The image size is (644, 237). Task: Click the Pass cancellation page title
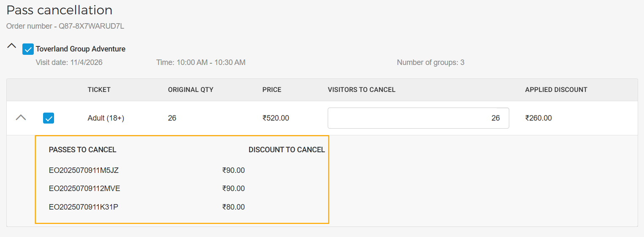(x=59, y=10)
